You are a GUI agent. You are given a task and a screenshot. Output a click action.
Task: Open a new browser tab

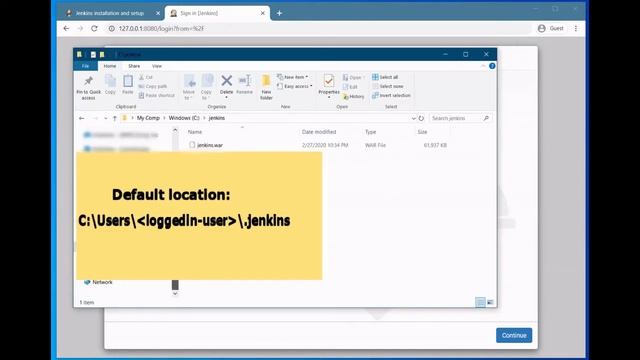(279, 13)
